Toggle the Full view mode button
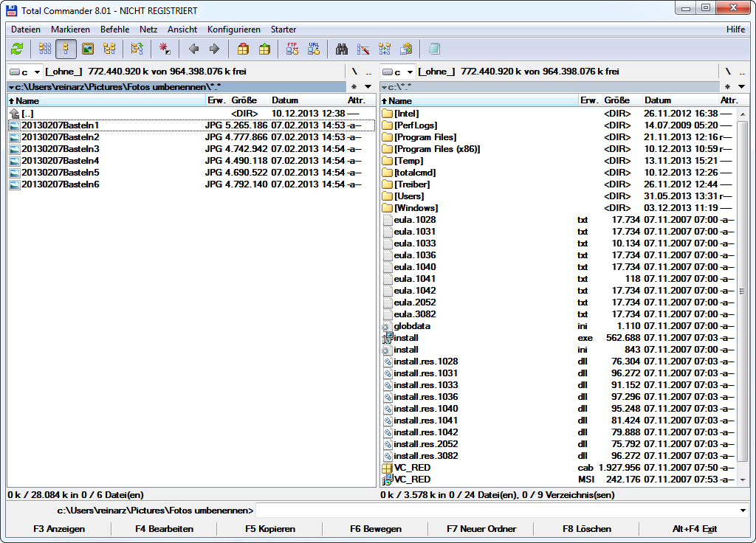Screen dimensions: 756x543 66,49
